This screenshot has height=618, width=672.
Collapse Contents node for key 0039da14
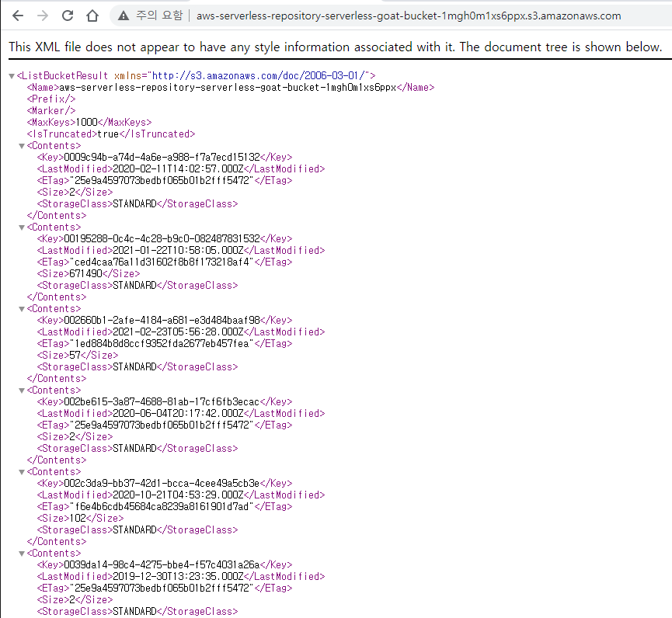[x=22, y=554]
